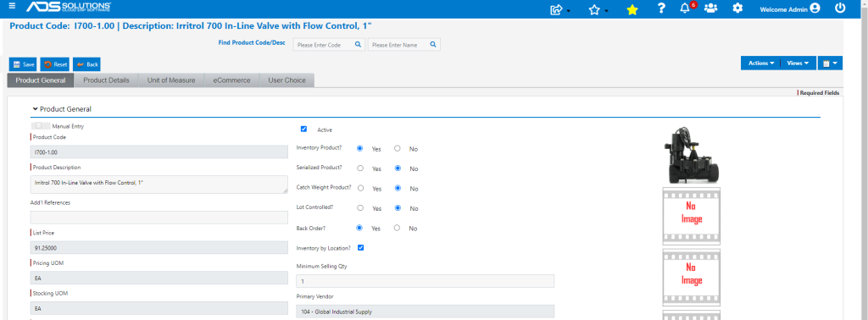Open the Actions dropdown
The width and height of the screenshot is (868, 320).
click(761, 63)
